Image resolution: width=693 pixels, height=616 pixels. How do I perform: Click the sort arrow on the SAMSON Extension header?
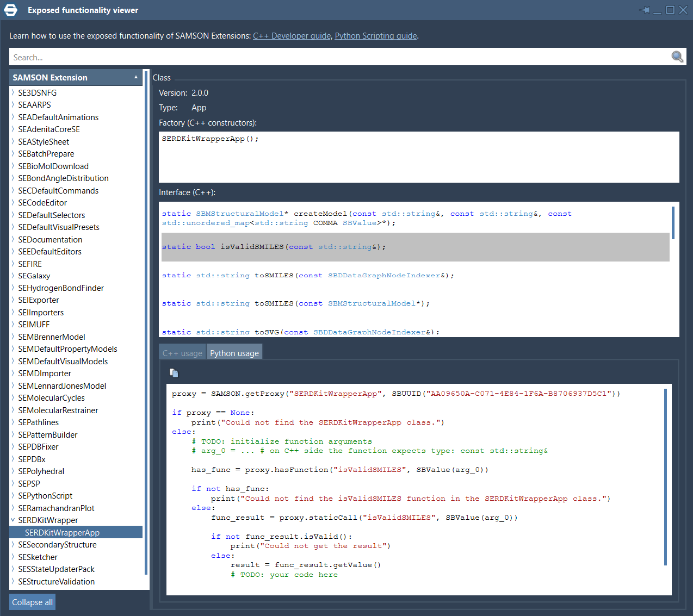pos(136,77)
